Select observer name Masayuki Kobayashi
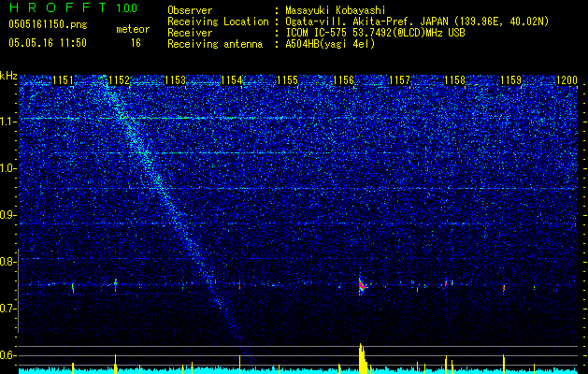The image size is (588, 374). tap(335, 10)
